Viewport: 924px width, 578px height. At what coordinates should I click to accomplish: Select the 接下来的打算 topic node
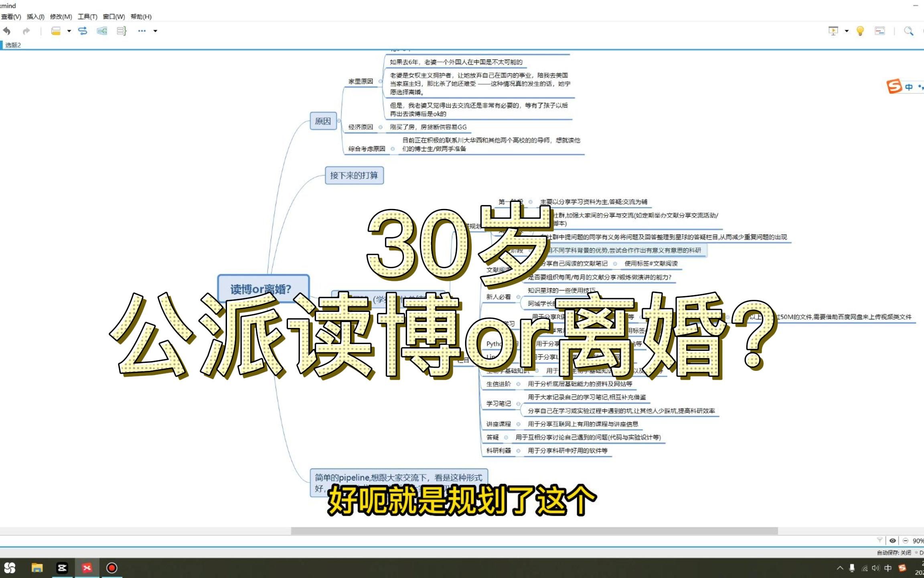pos(354,175)
